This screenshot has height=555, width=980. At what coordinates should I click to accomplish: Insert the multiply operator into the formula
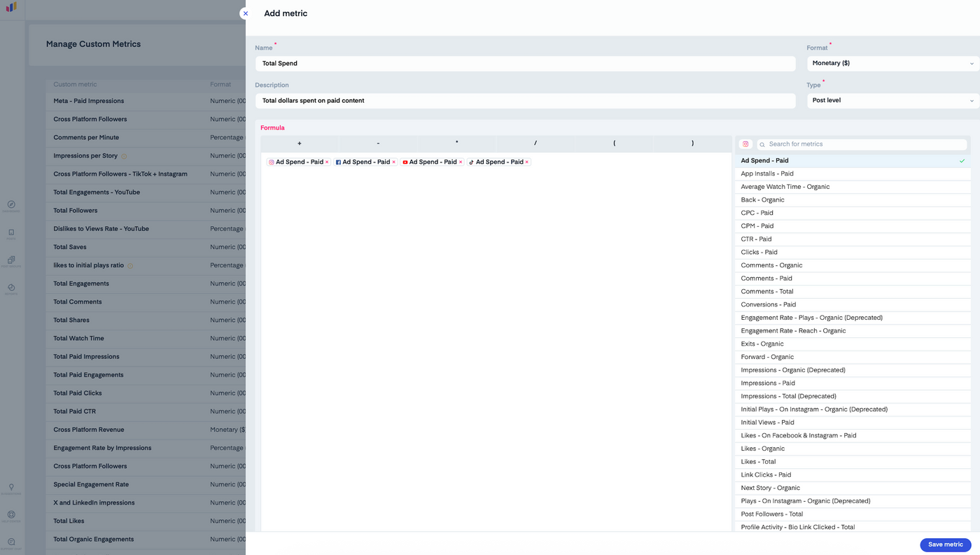click(457, 143)
